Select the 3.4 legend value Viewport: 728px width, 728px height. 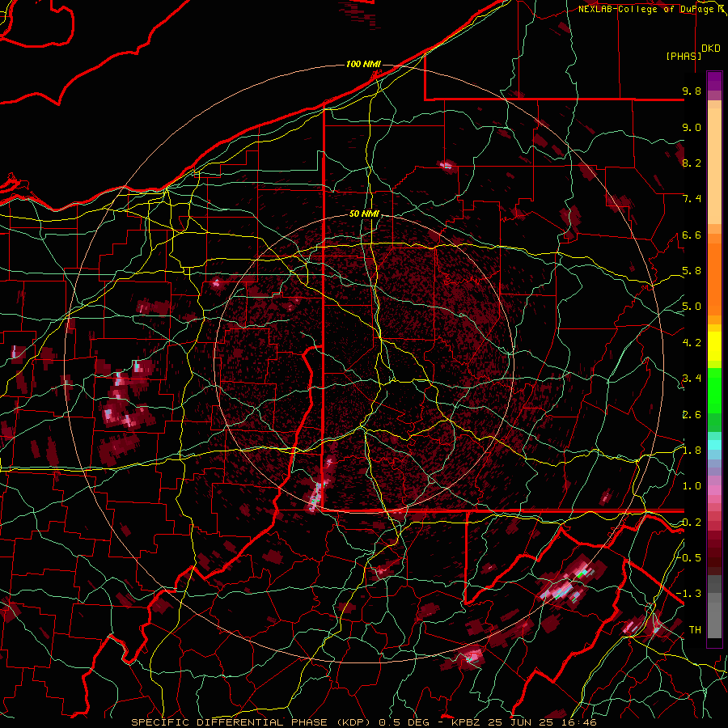(692, 379)
